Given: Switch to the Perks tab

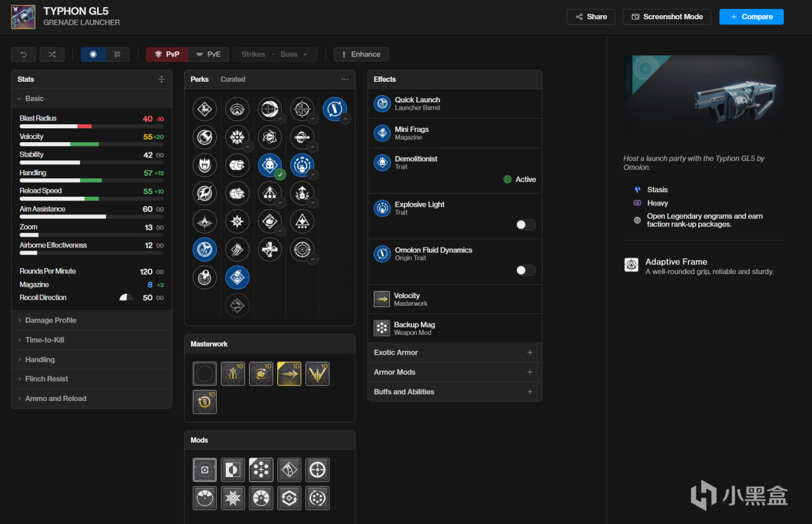Looking at the screenshot, I should pyautogui.click(x=200, y=79).
